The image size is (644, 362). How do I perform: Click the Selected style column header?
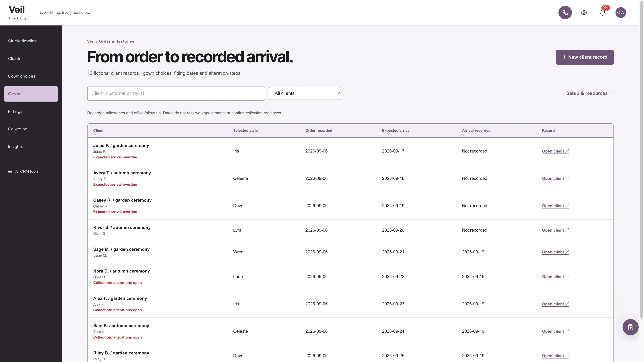245,130
